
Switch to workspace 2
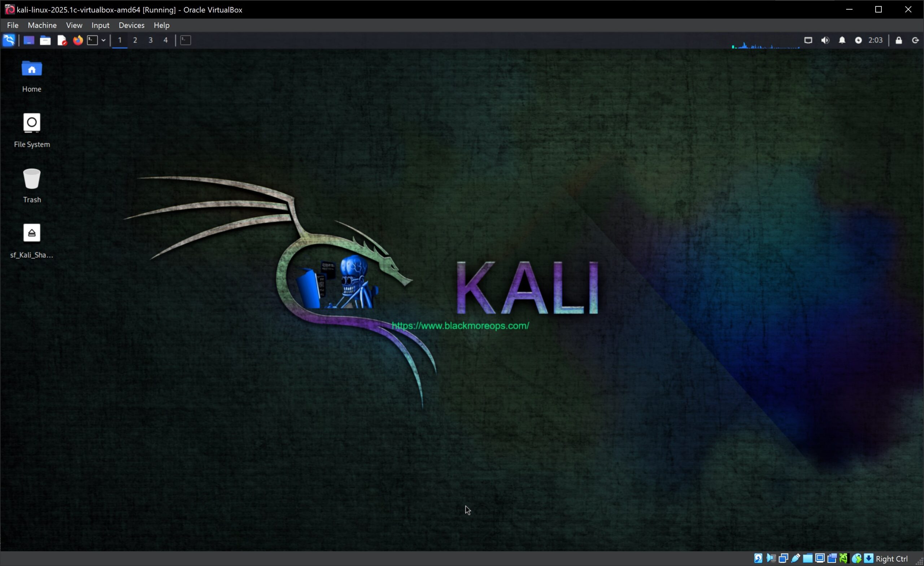pos(135,40)
